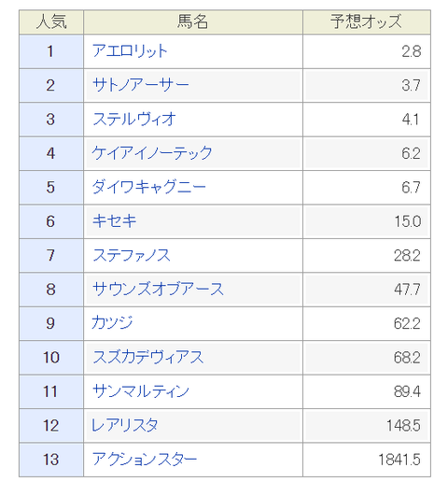Click the カツジ horse name
This screenshot has width=448, height=482.
click(112, 323)
